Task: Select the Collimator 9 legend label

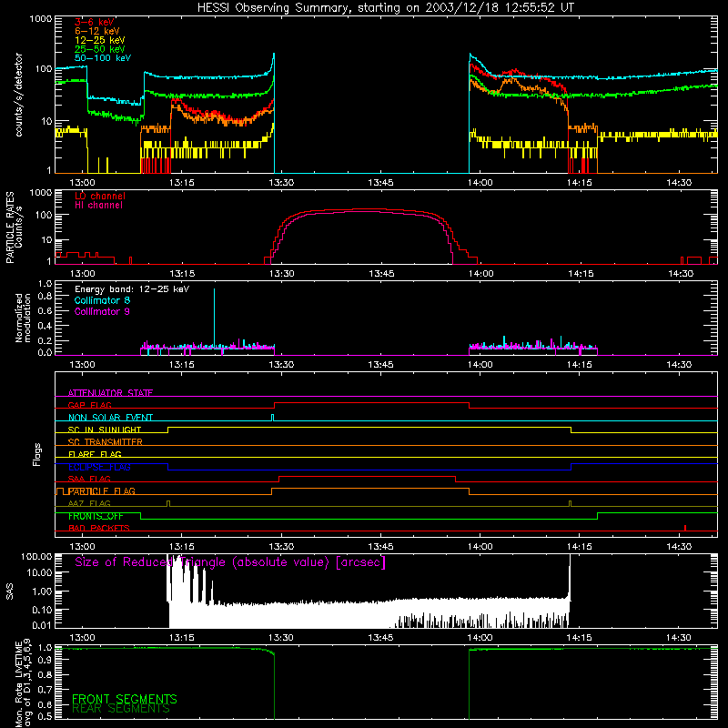Action: coord(103,311)
